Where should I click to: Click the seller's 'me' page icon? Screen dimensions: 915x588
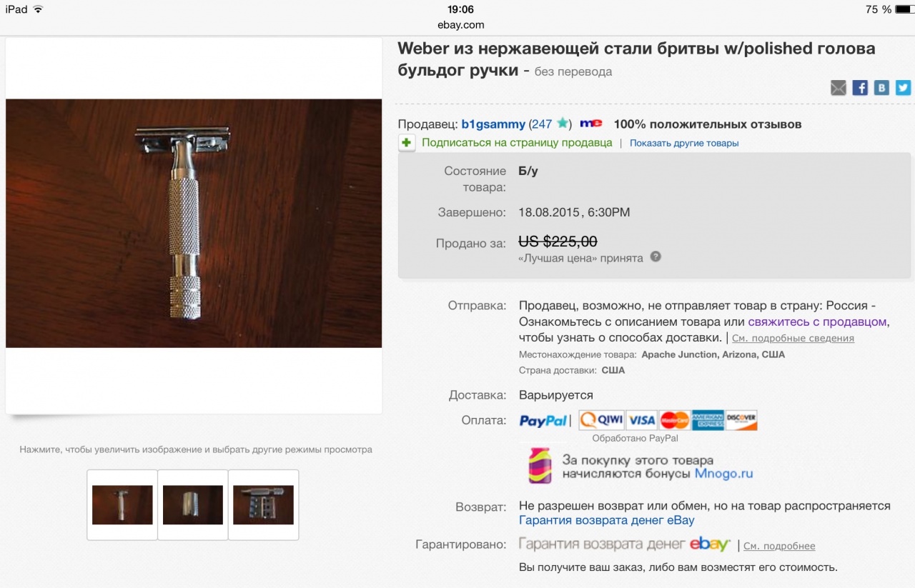590,124
